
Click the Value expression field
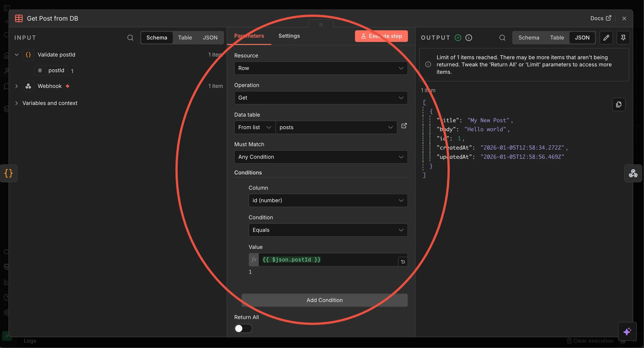point(328,260)
